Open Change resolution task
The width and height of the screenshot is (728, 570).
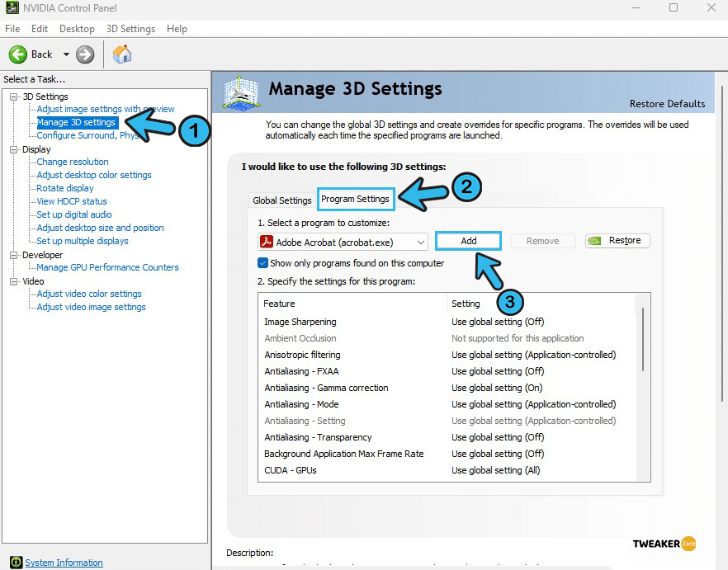[x=73, y=162]
